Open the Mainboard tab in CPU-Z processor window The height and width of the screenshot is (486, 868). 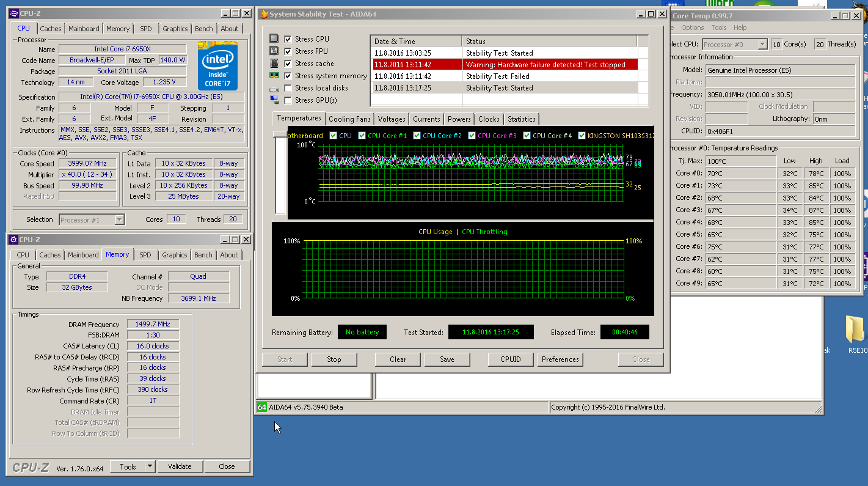click(84, 29)
